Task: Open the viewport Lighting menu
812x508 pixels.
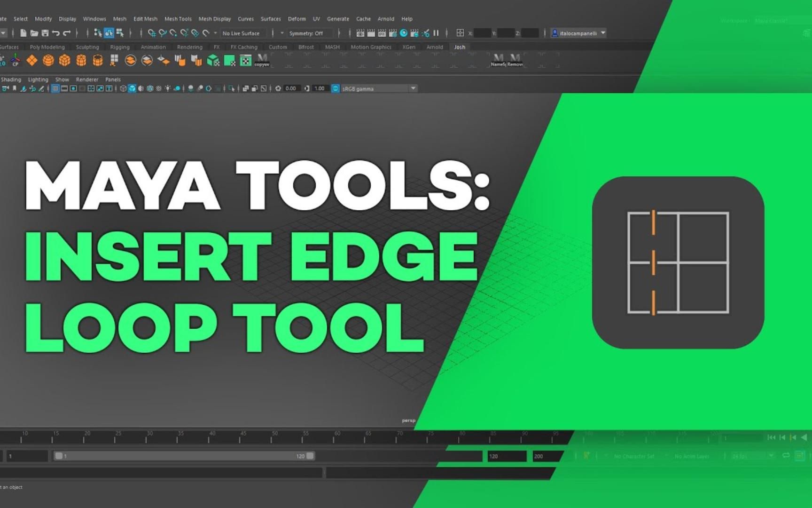Action: 38,79
